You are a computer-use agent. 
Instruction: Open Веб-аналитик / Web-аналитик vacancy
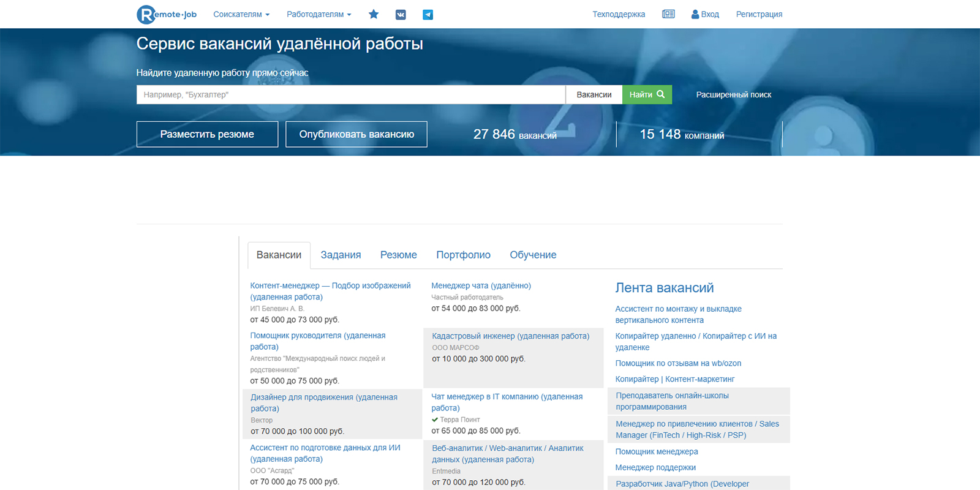click(x=508, y=454)
